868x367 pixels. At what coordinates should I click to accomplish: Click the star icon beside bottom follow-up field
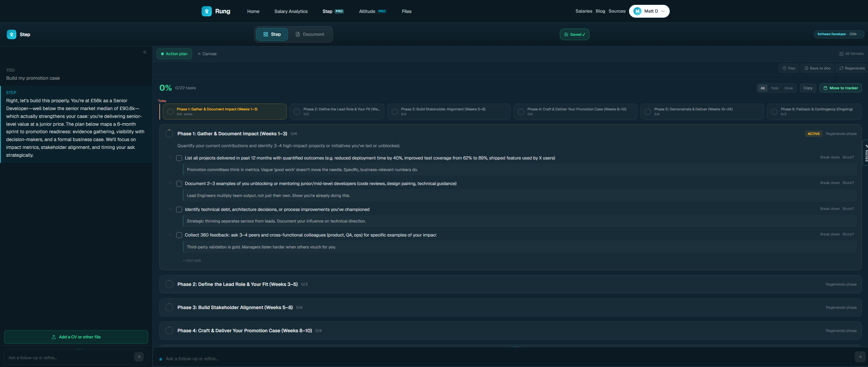click(x=161, y=359)
